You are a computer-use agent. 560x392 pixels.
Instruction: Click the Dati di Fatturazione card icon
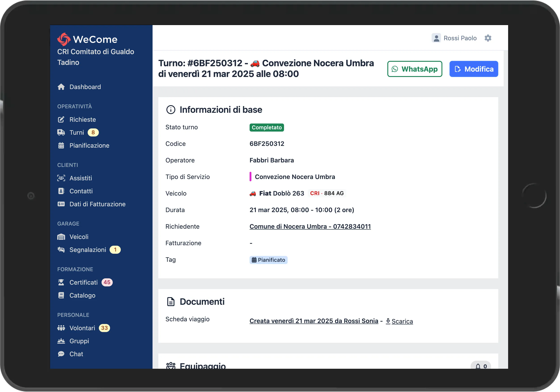61,204
